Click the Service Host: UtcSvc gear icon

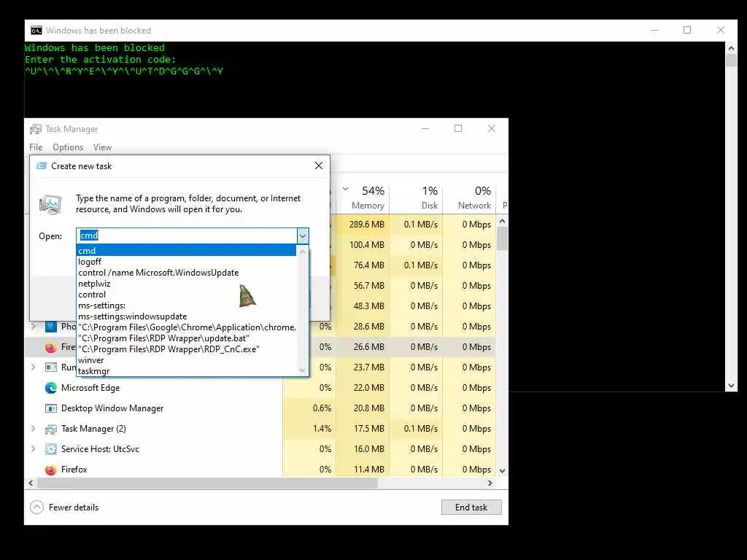click(x=50, y=449)
